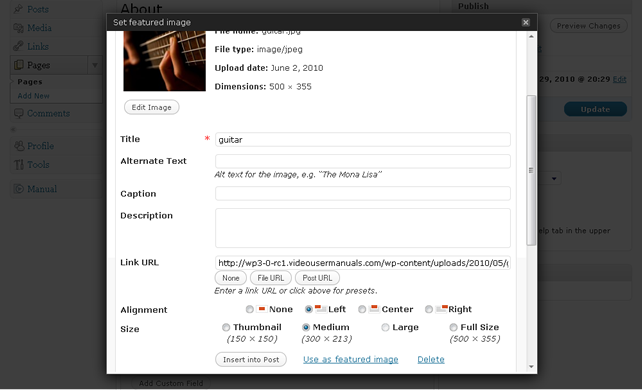Viewport: 642px width, 390px height.
Task: Select the Left alignment radio button
Action: [x=309, y=309]
